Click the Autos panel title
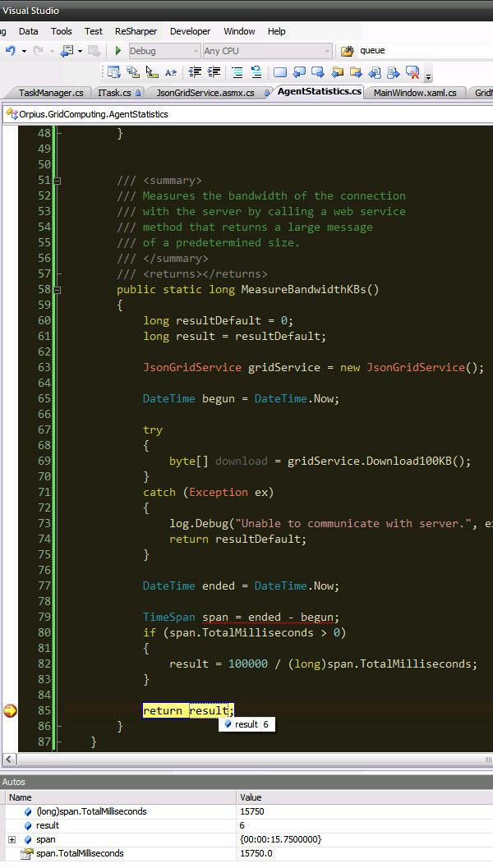 pyautogui.click(x=13, y=782)
